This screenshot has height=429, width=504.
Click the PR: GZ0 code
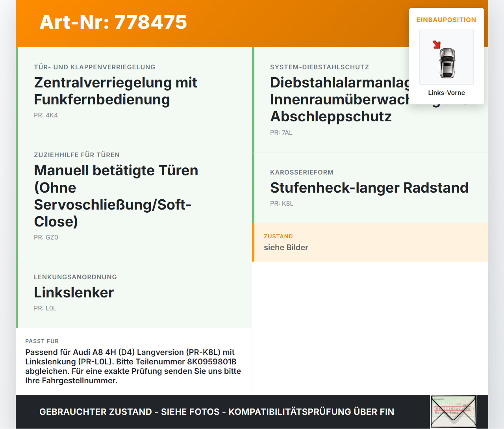(x=46, y=238)
